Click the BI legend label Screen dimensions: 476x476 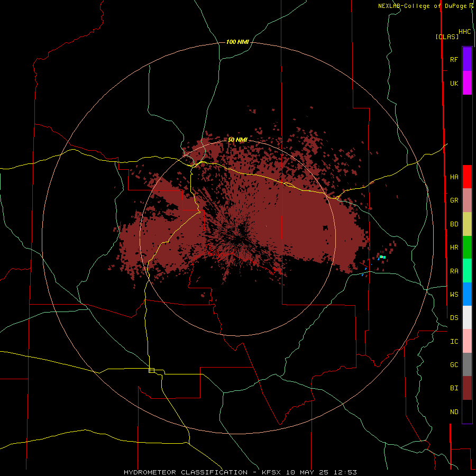coord(454,388)
